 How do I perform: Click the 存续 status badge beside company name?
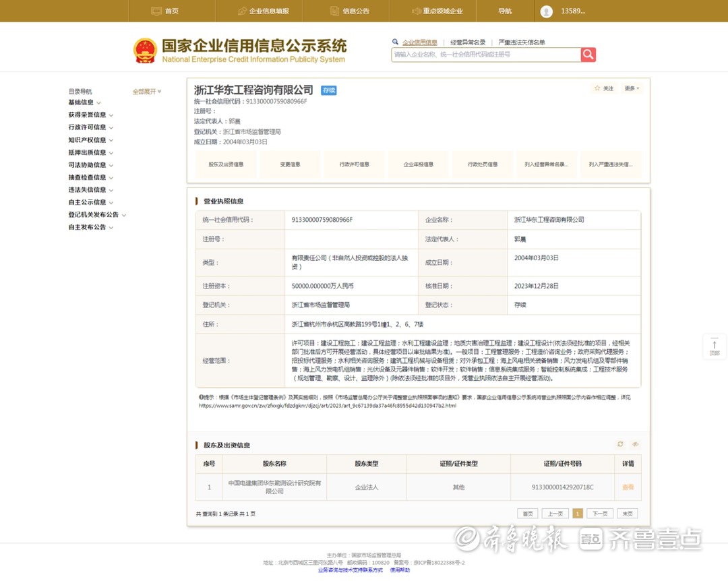(329, 90)
